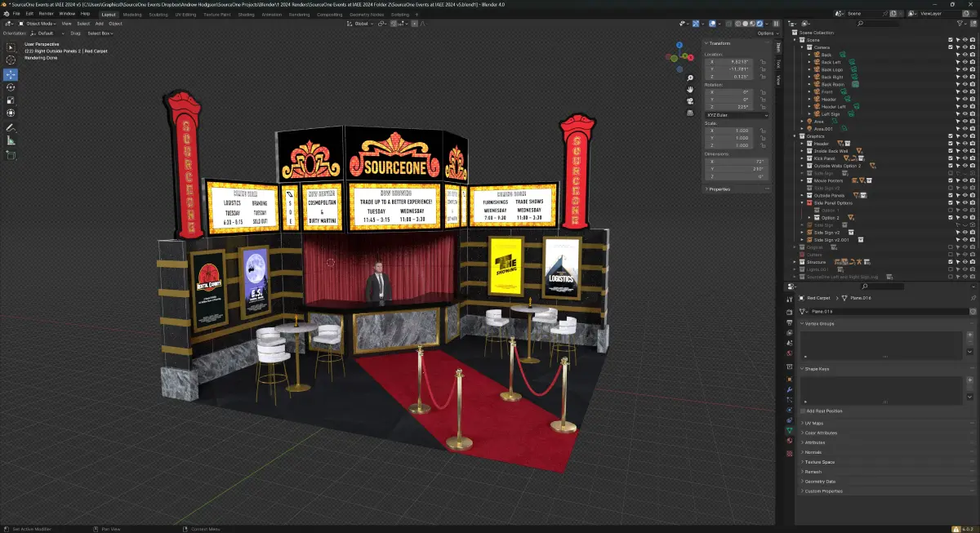Expand the Properties panel in sidebar
This screenshot has width=980, height=533.
click(719, 189)
